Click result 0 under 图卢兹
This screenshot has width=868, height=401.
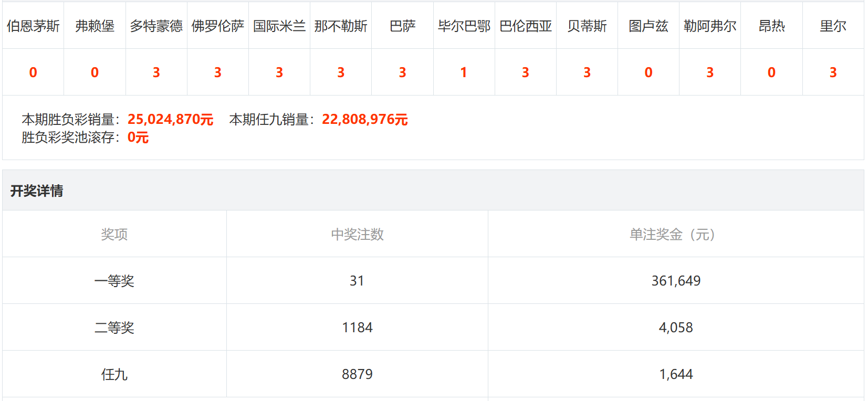pyautogui.click(x=649, y=72)
